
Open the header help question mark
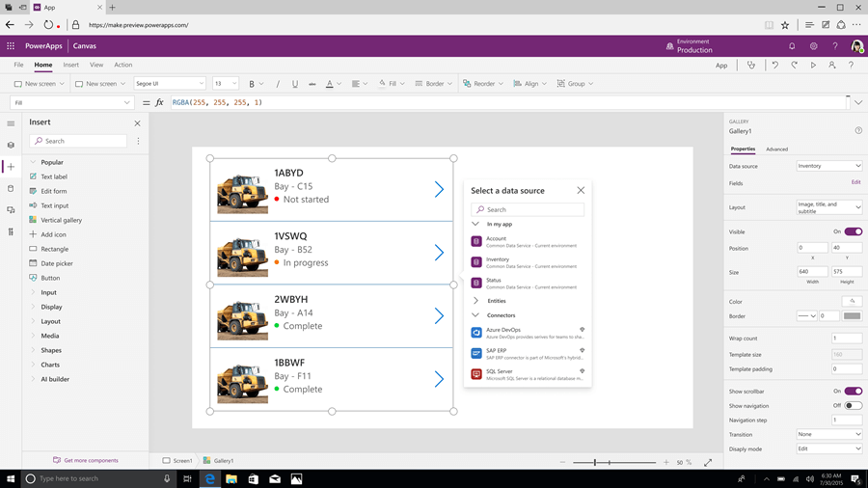click(835, 46)
